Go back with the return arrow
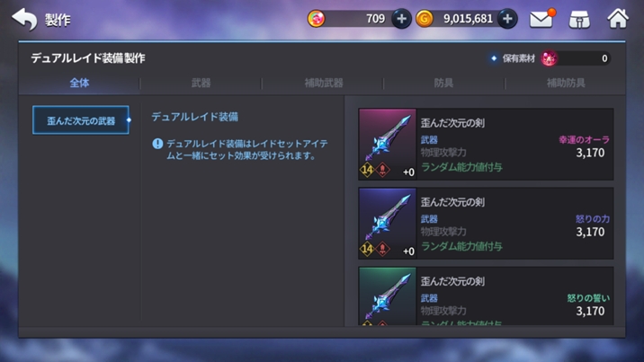This screenshot has width=644, height=362. [x=24, y=19]
